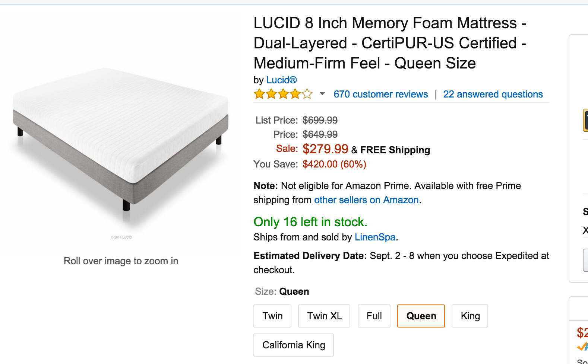Select the Twin size option
This screenshot has width=588, height=364.
point(272,316)
